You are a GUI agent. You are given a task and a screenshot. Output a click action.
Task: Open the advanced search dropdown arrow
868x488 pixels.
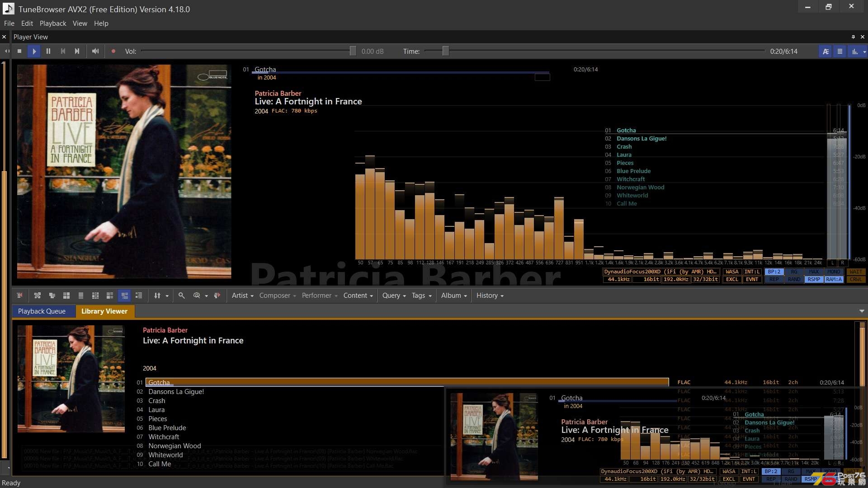(207, 296)
